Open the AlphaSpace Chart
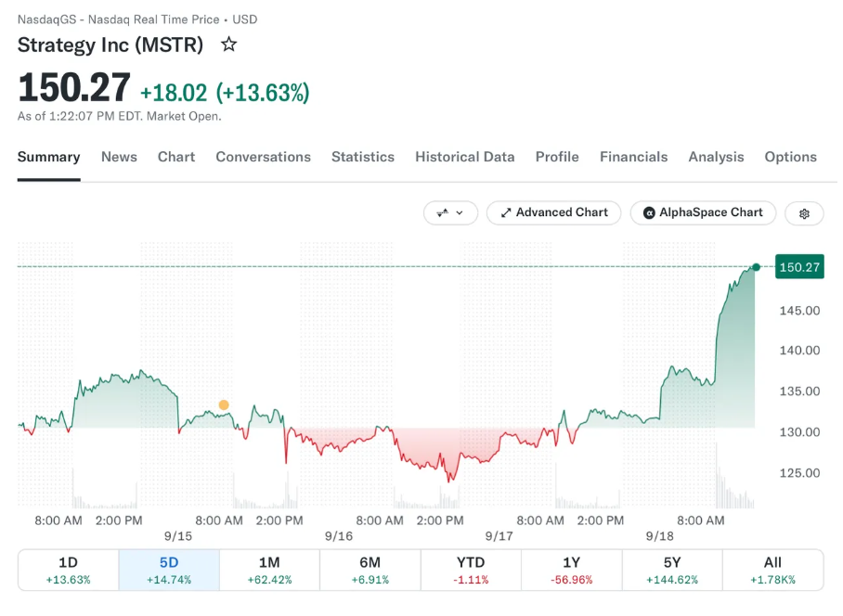843x616 pixels. pos(703,212)
